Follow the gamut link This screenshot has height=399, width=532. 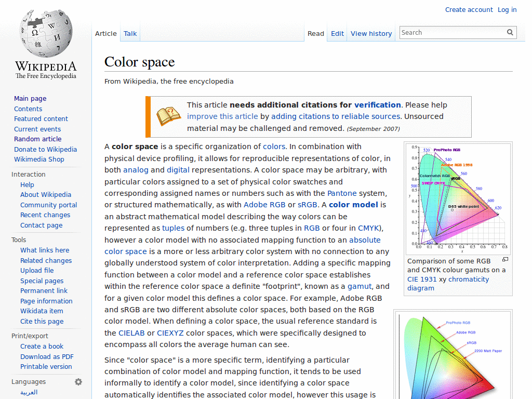coord(360,286)
